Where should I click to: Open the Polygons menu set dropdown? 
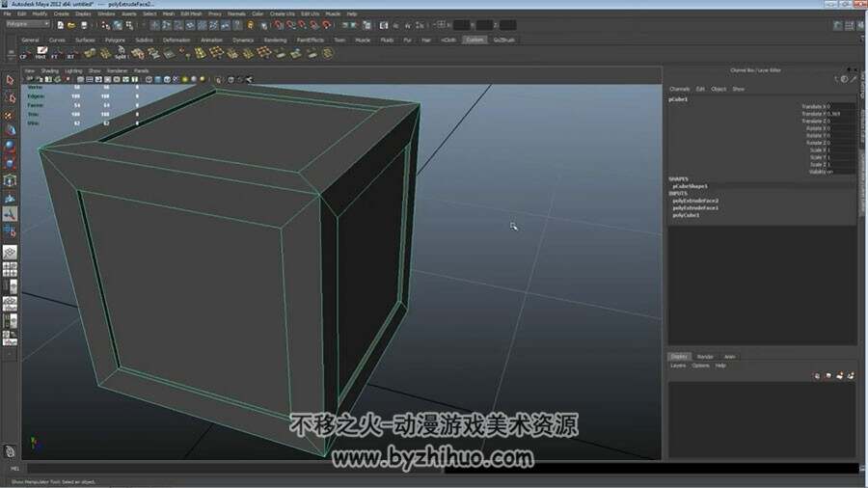click(x=28, y=24)
